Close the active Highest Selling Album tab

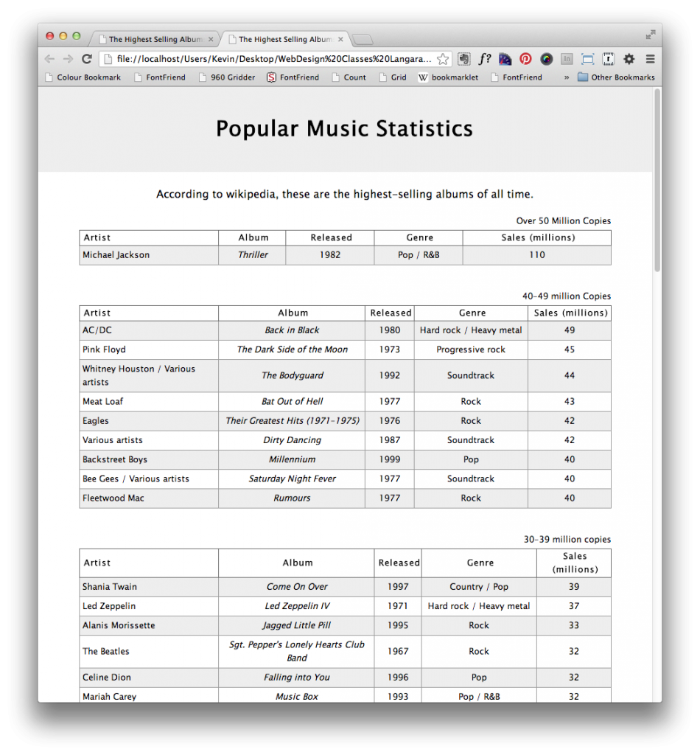340,40
